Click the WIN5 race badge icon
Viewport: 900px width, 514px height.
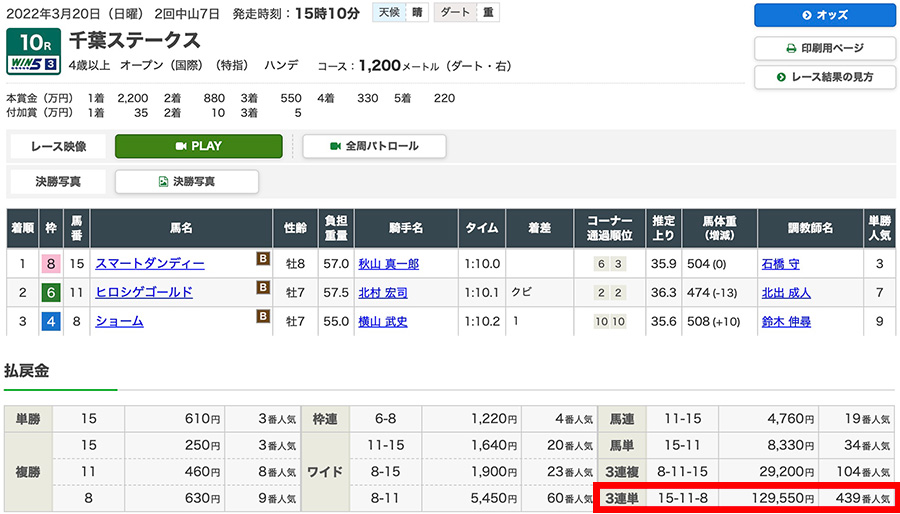click(x=35, y=65)
